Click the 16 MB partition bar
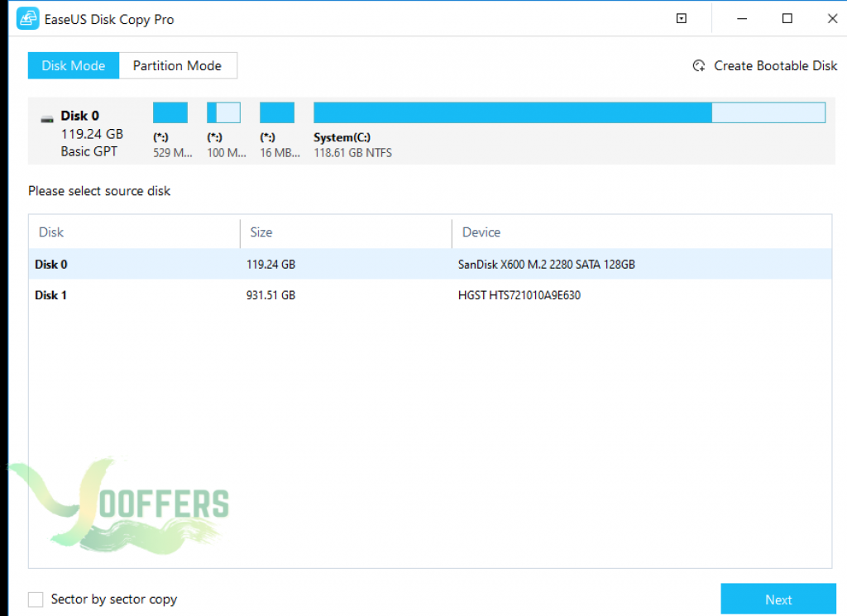Viewport: 847px width, 616px height. 277,112
